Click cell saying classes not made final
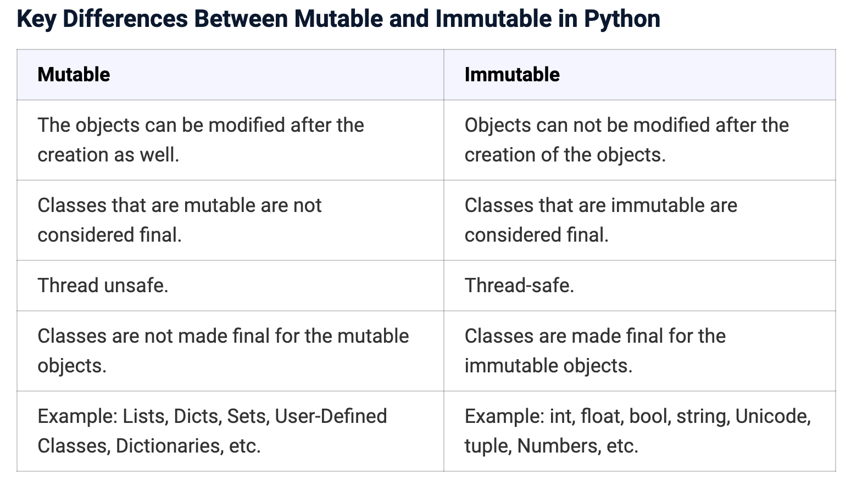This screenshot has width=868, height=491. (230, 351)
